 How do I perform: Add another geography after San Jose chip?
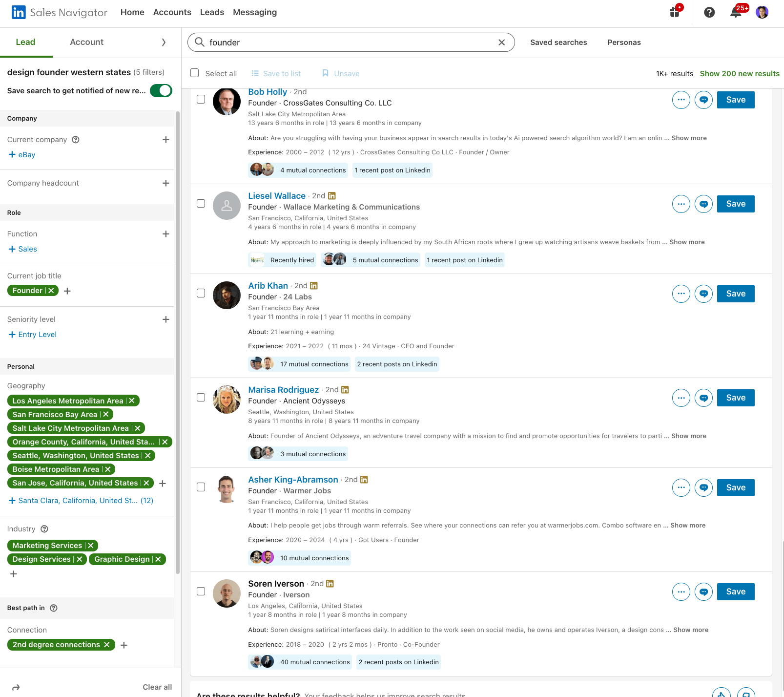(x=163, y=483)
